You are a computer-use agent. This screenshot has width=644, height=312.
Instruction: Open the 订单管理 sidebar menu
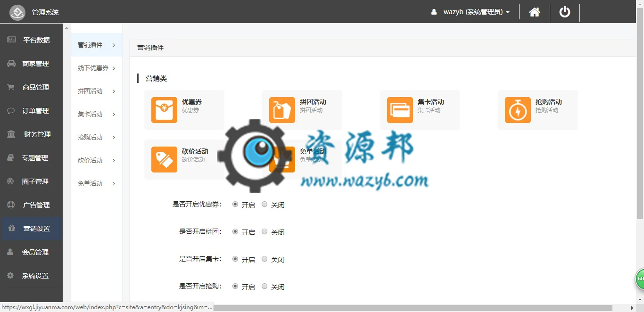31,111
